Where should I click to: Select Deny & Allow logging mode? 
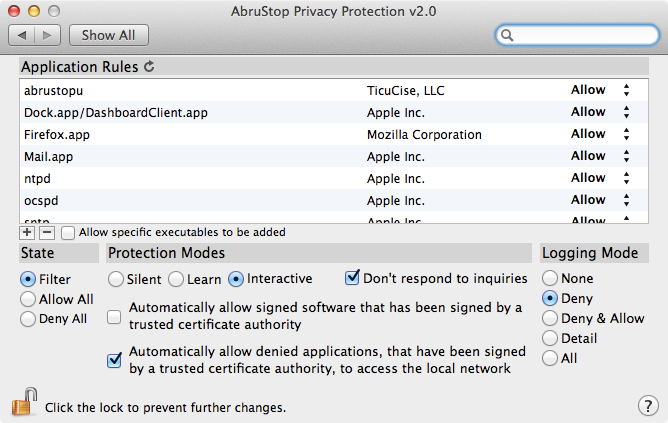[x=550, y=318]
